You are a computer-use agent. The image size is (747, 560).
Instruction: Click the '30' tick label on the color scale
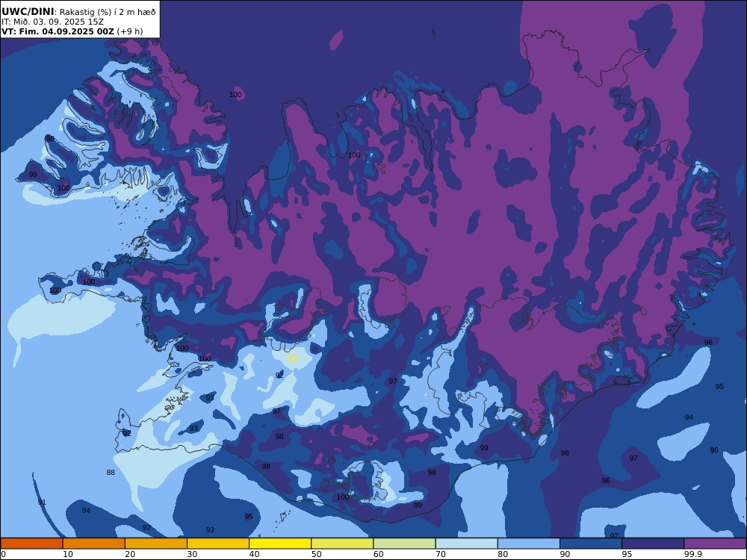pyautogui.click(x=192, y=554)
